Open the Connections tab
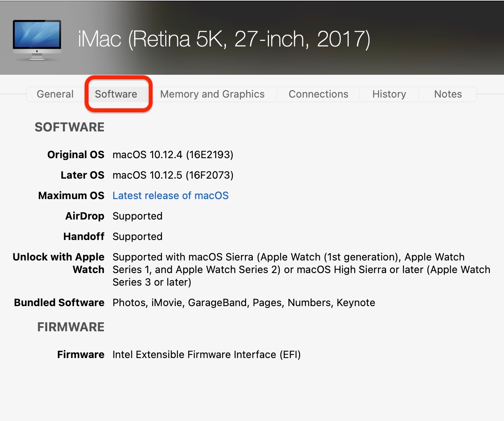 pyautogui.click(x=318, y=94)
